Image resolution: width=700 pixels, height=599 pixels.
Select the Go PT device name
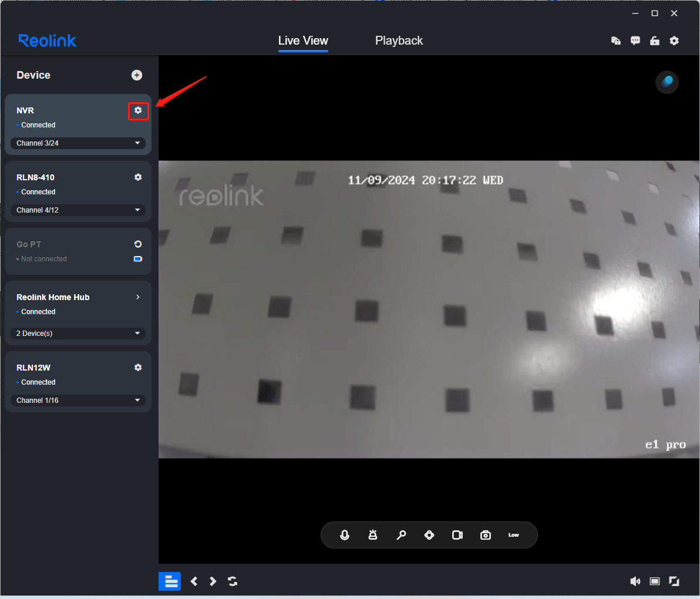tap(29, 244)
